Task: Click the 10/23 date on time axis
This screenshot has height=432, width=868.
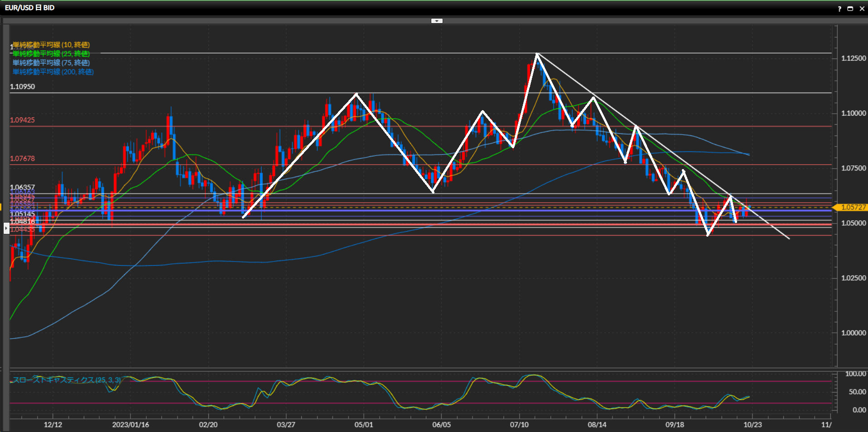Action: click(752, 425)
